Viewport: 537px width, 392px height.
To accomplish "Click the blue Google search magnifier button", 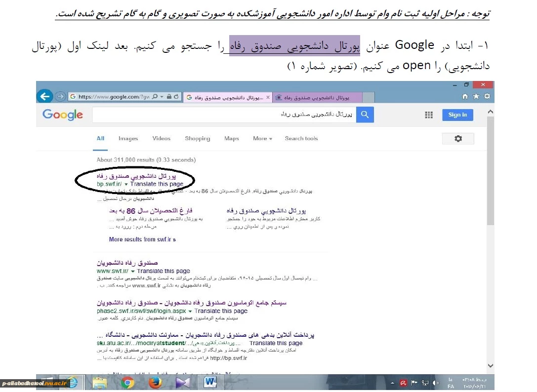I will [x=365, y=115].
